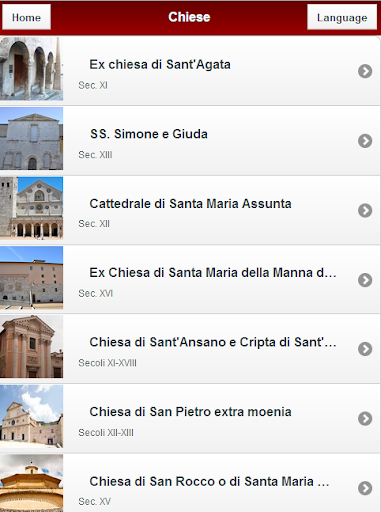
Task: Select Sant'Ansano church photo thumbnail
Action: 31,347
